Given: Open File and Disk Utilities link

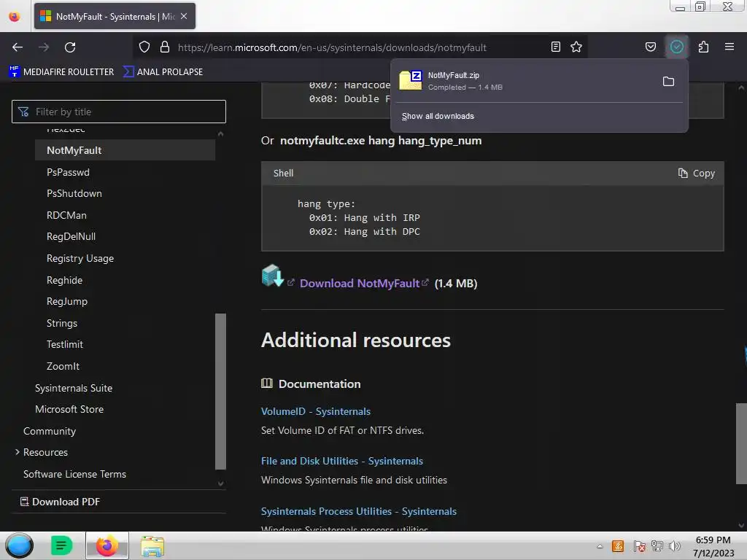Looking at the screenshot, I should click(x=342, y=461).
